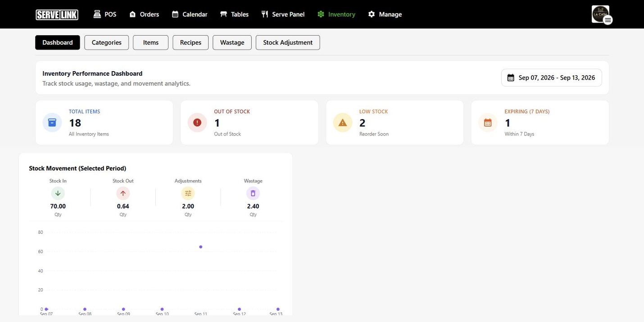The width and height of the screenshot is (644, 322).
Task: Click the Adjustments sliders icon
Action: pyautogui.click(x=188, y=193)
